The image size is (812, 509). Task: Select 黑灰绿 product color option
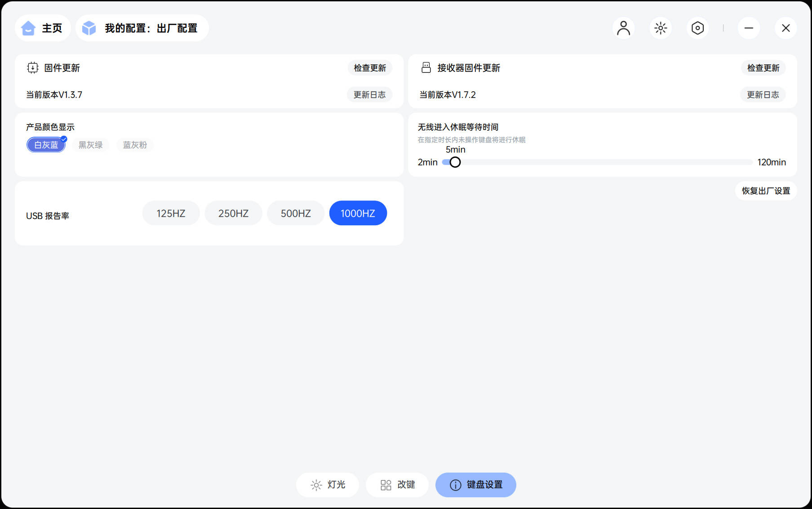click(x=90, y=145)
